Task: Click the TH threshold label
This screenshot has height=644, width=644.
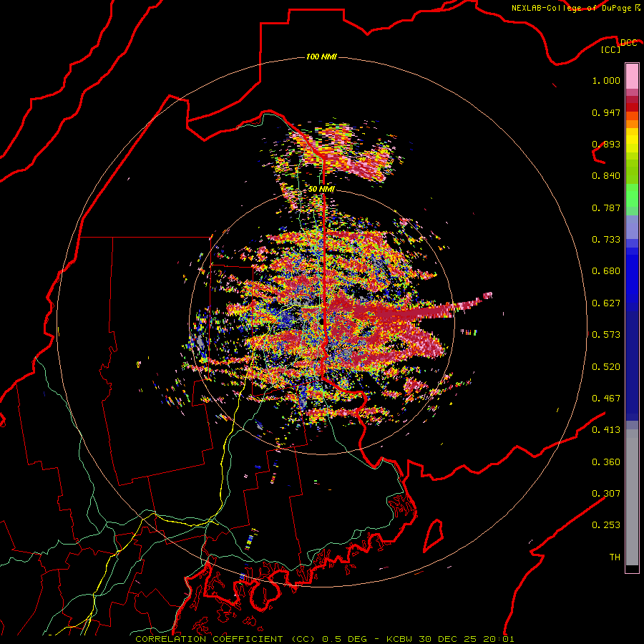Action: click(615, 557)
